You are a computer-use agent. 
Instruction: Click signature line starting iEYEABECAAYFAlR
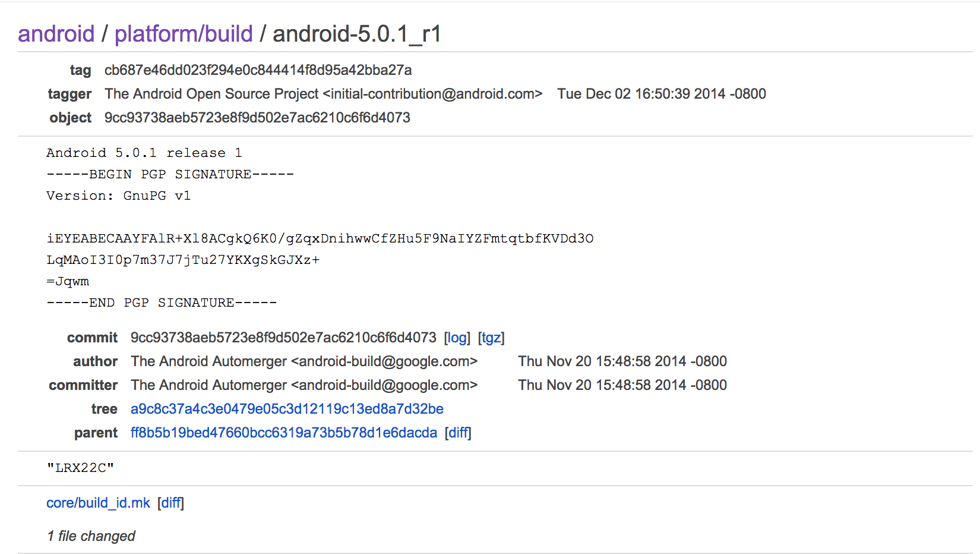[320, 238]
